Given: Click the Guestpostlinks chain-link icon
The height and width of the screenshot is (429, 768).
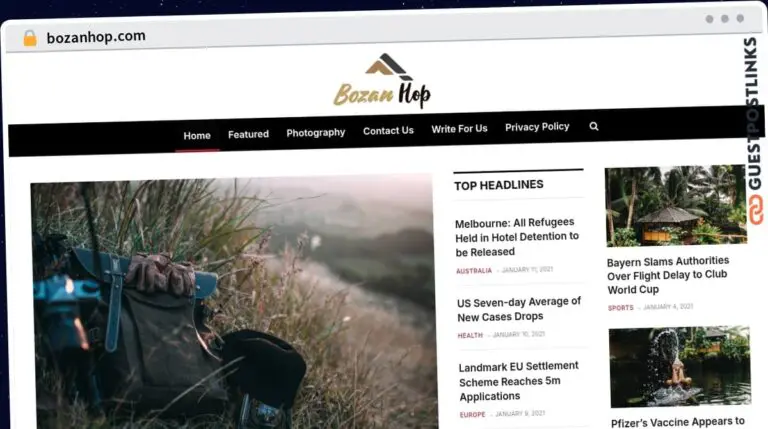Looking at the screenshot, I should point(755,210).
